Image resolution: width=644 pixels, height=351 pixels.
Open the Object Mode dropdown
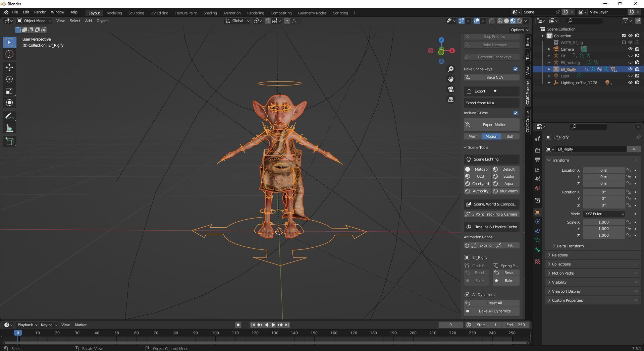pos(34,21)
